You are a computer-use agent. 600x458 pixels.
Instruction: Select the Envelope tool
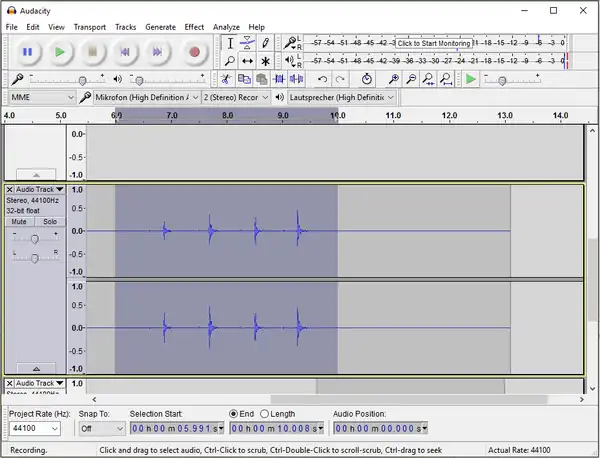tap(247, 43)
